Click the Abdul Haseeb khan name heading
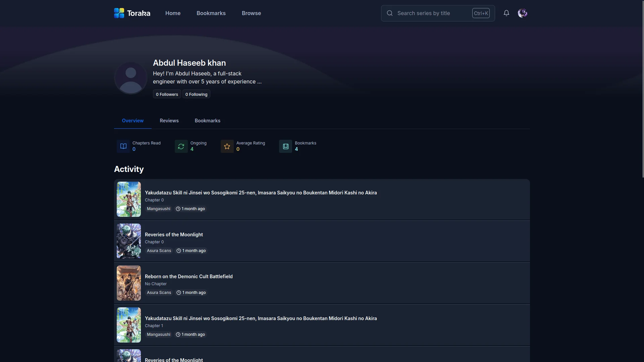 189,63
